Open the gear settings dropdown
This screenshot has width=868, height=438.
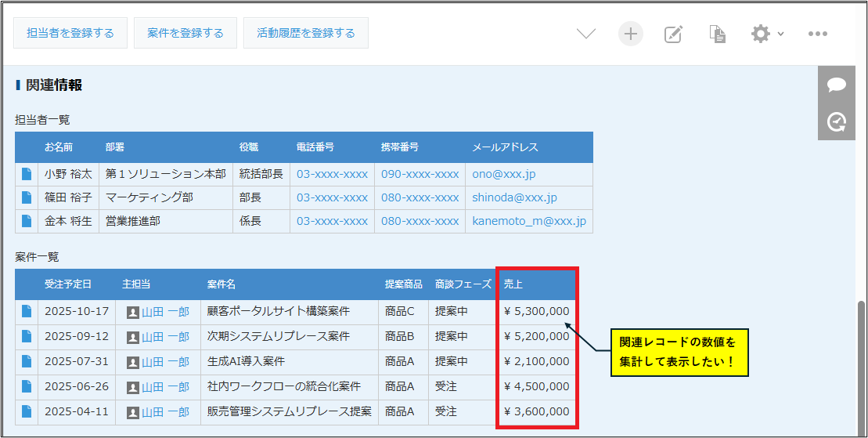pos(766,34)
